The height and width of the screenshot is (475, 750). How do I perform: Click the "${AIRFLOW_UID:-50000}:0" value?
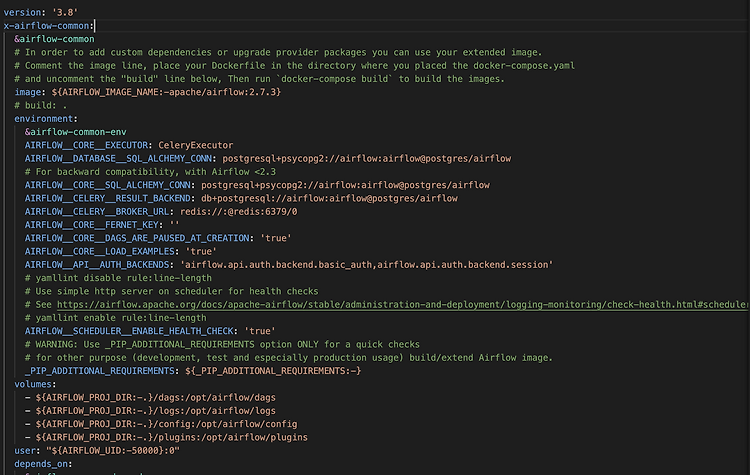[x=113, y=451]
